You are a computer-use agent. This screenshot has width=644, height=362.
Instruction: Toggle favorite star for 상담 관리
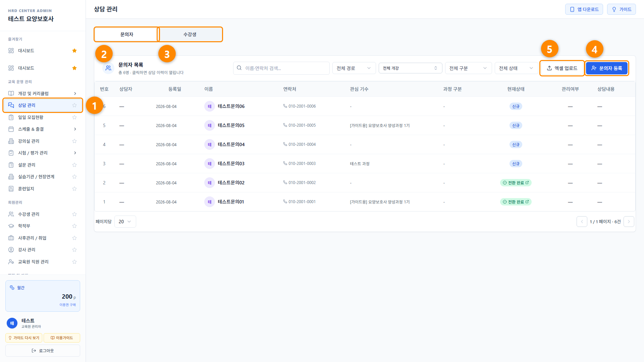pyautogui.click(x=74, y=105)
